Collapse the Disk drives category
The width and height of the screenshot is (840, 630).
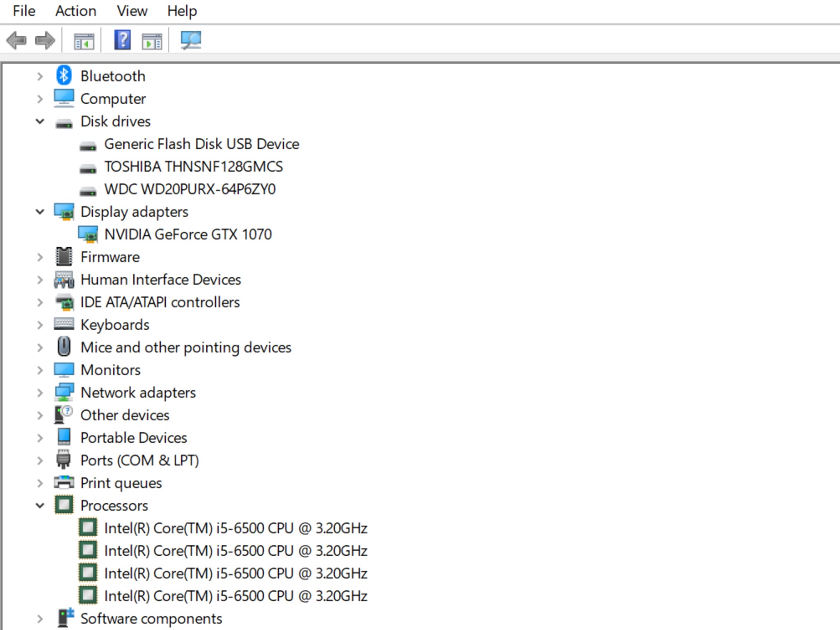point(40,121)
